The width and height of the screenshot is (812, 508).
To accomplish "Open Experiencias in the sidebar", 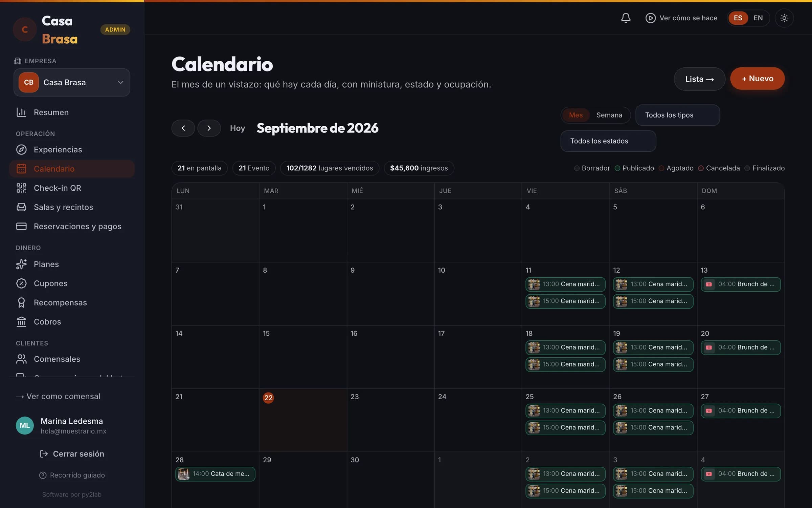I will (x=72, y=149).
